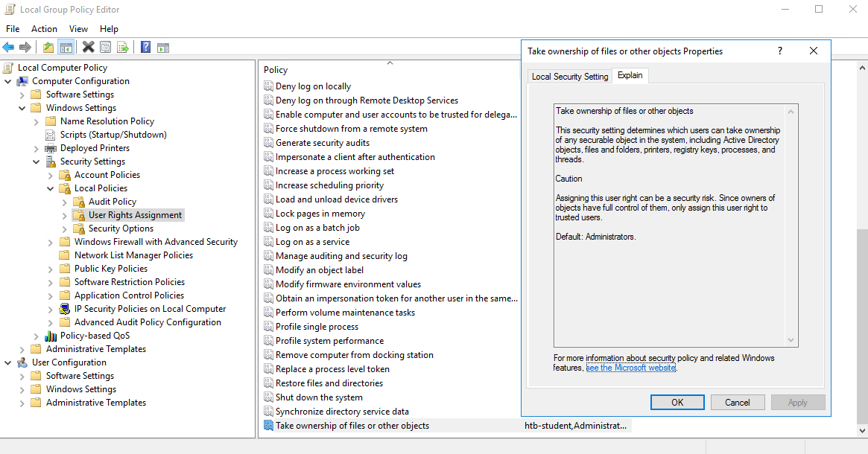Click the Back arrow toolbar icon

[x=8, y=48]
